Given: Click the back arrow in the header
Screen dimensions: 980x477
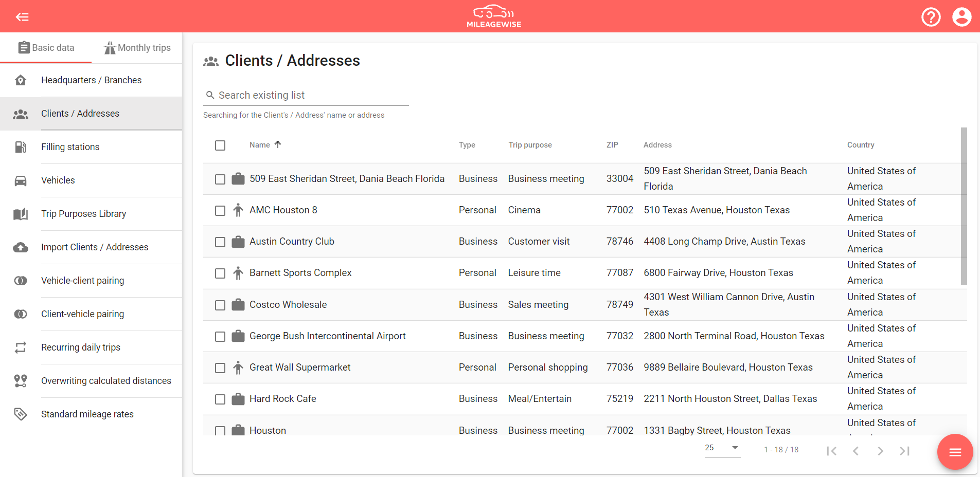Looking at the screenshot, I should pos(22,17).
